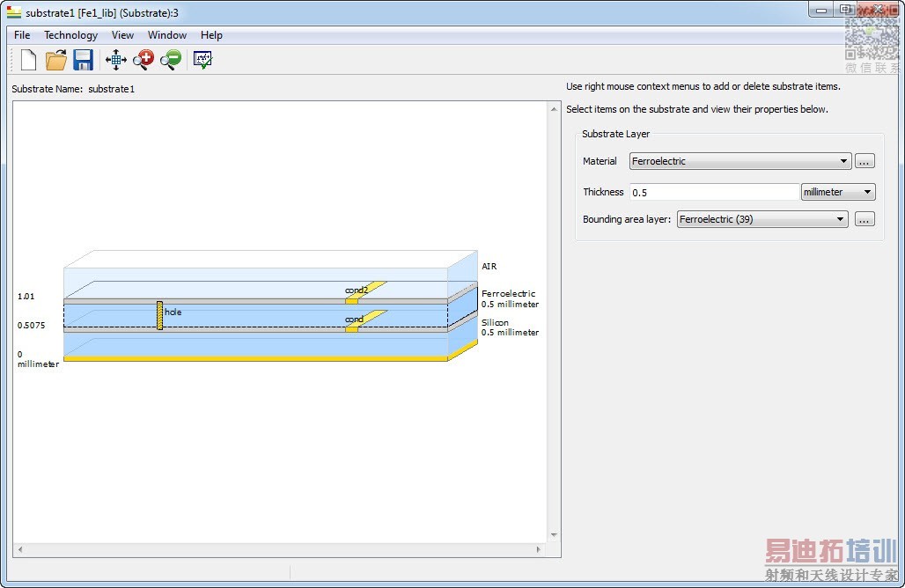Select the yellow hole via in the substrate

tap(159, 315)
